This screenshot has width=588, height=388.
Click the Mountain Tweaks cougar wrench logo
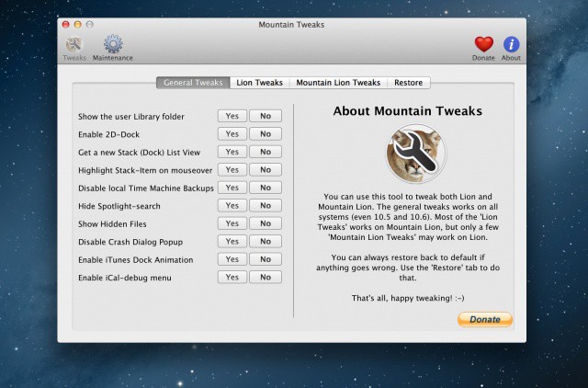[x=416, y=154]
